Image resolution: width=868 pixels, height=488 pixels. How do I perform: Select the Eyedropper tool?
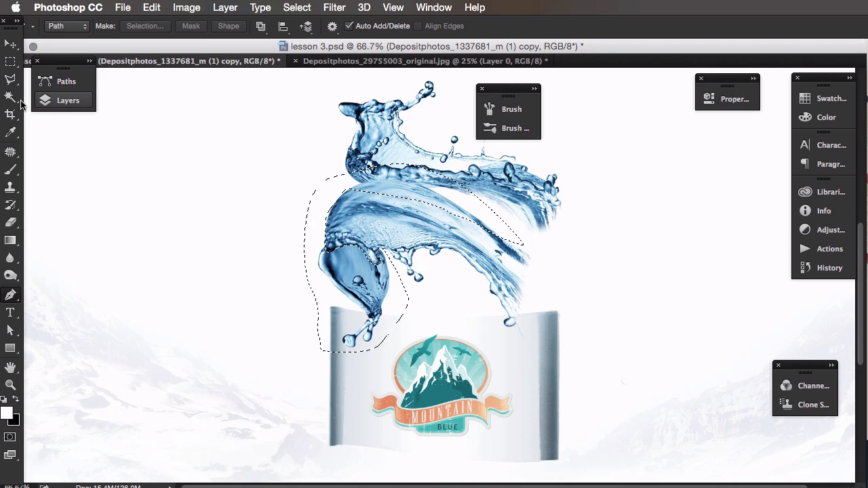tap(10, 133)
